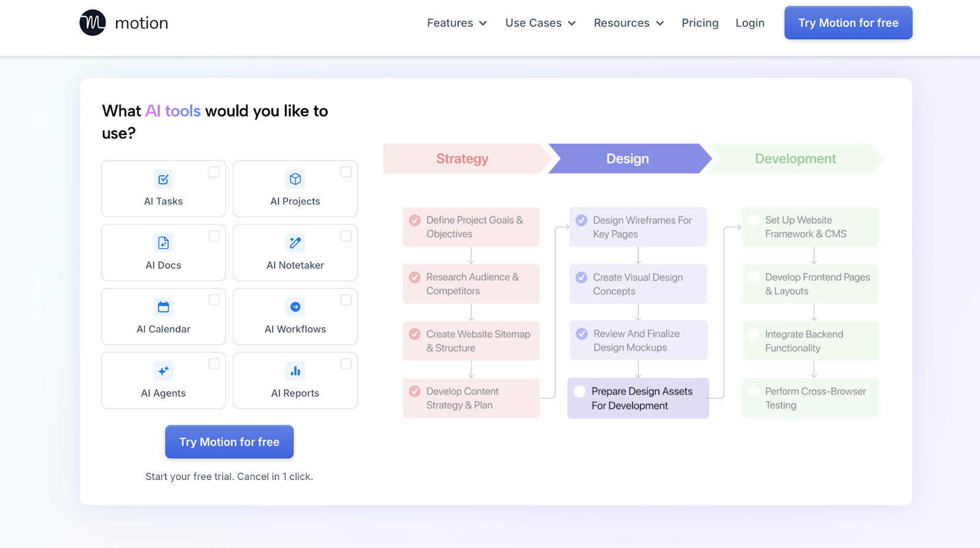Viewport: 980px width, 548px height.
Task: Select the AI Notetaker pen icon
Action: (295, 243)
